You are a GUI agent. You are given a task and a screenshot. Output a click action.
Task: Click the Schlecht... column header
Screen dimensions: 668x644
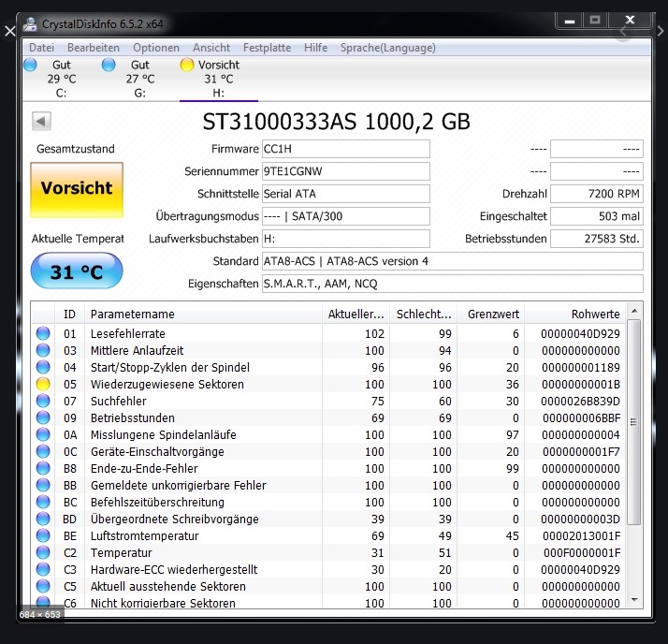coord(424,315)
